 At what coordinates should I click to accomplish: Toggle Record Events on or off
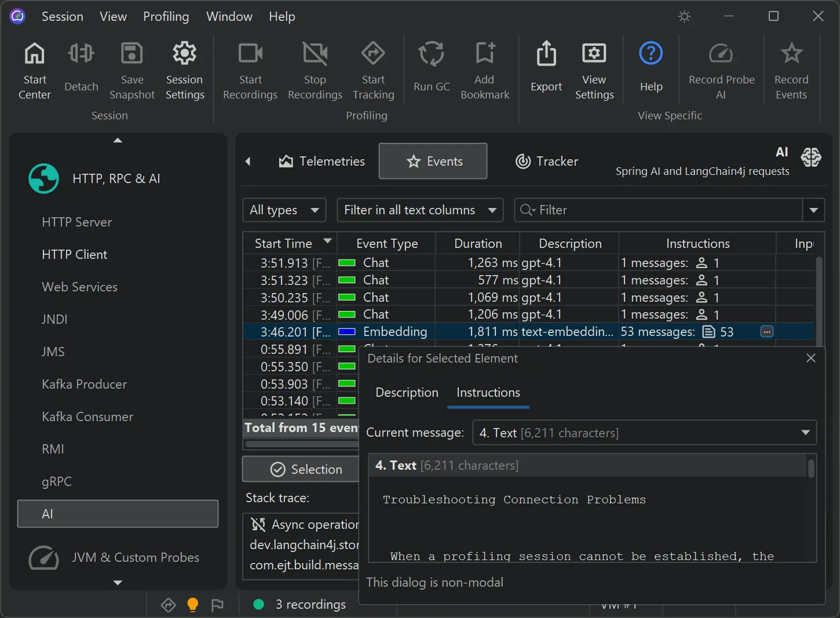click(791, 70)
